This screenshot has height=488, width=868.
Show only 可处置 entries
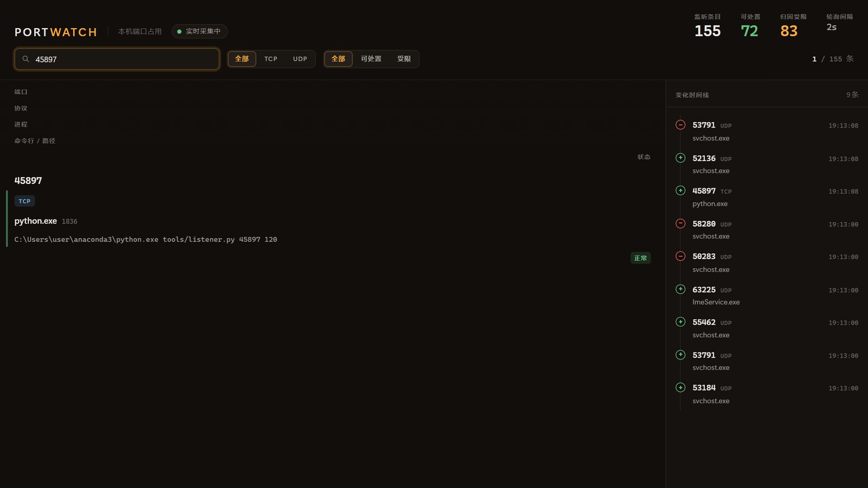(371, 59)
